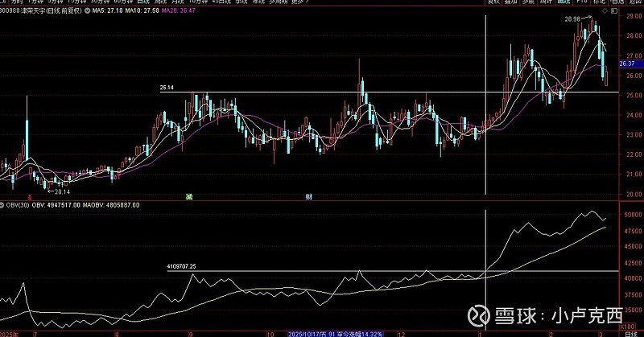Click the 29.00 price axis label
This screenshot has height=337, width=644.
pos(634,16)
